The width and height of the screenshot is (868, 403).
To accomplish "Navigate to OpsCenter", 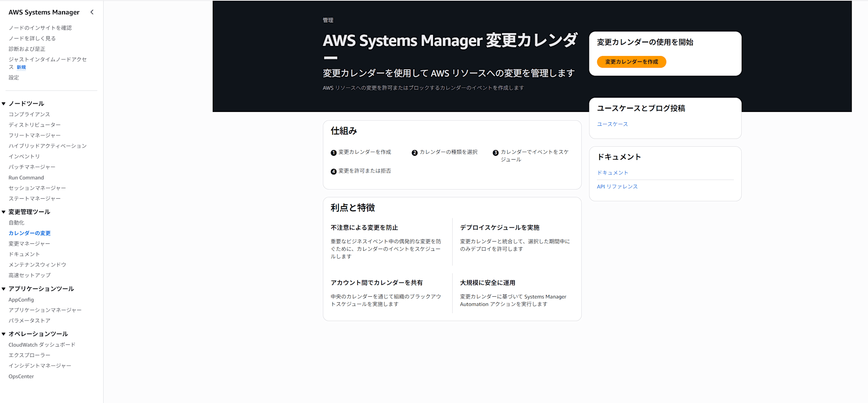I will click(x=21, y=376).
